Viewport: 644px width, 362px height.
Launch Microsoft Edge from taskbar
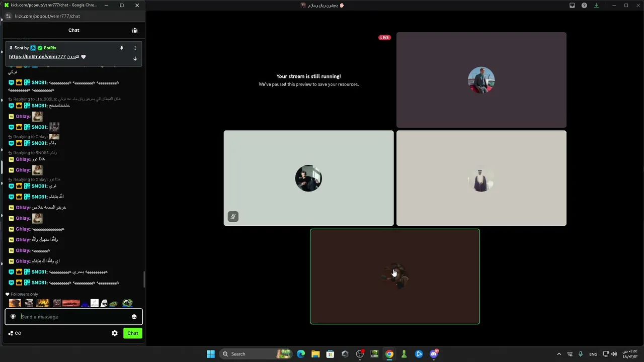[x=301, y=354]
